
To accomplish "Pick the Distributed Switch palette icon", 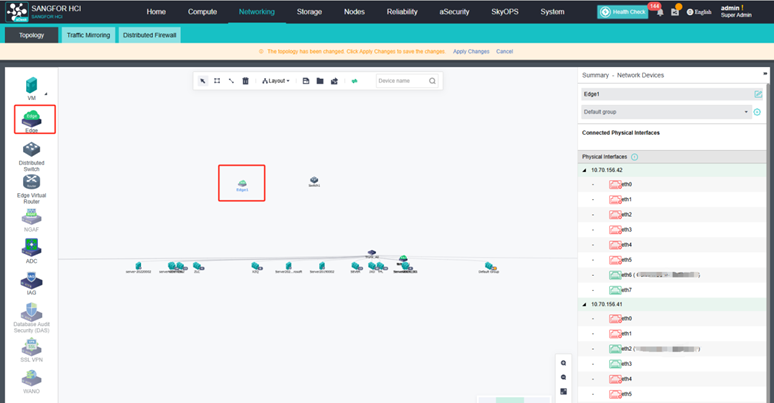I will pos(32,150).
